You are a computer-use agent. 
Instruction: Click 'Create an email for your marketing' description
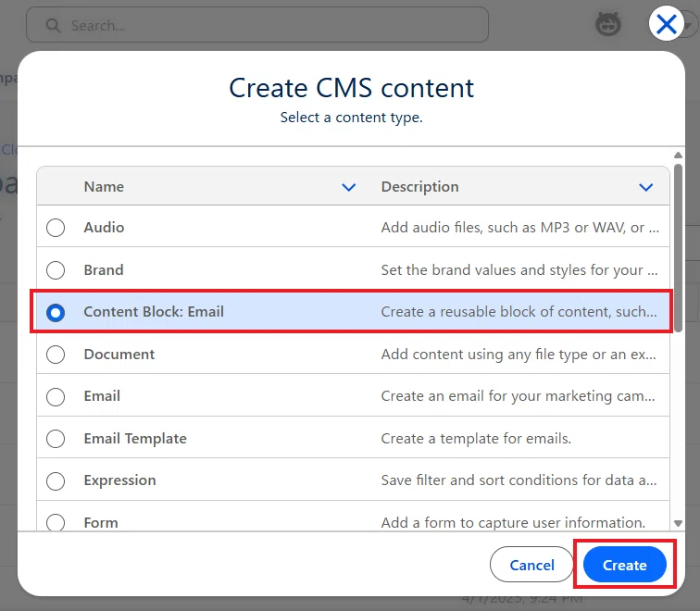pos(518,396)
